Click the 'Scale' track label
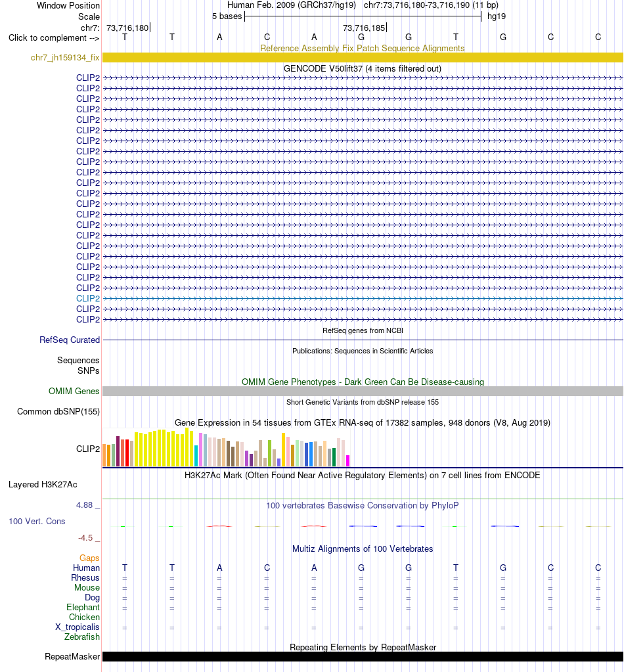The height and width of the screenshot is (672, 624). click(89, 16)
